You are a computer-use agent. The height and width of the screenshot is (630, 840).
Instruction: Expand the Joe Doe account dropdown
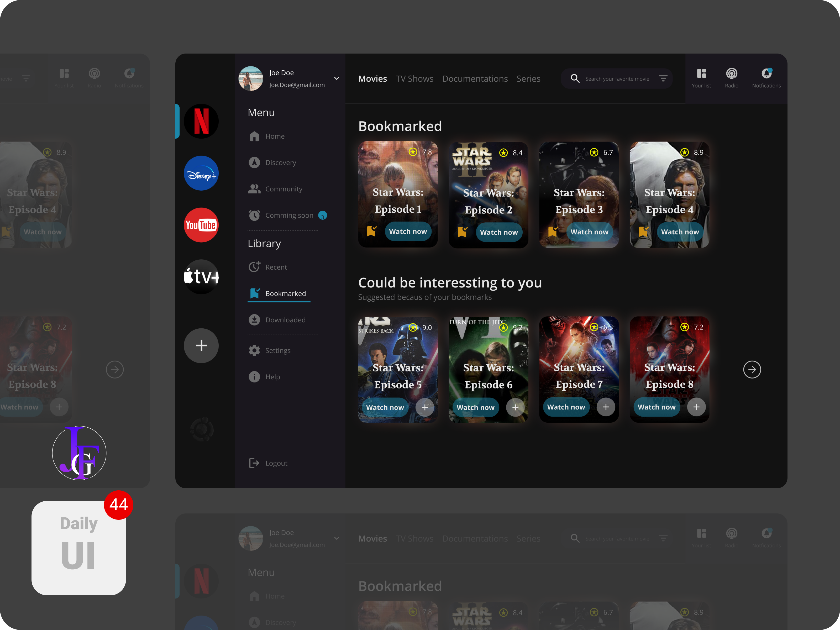(337, 78)
